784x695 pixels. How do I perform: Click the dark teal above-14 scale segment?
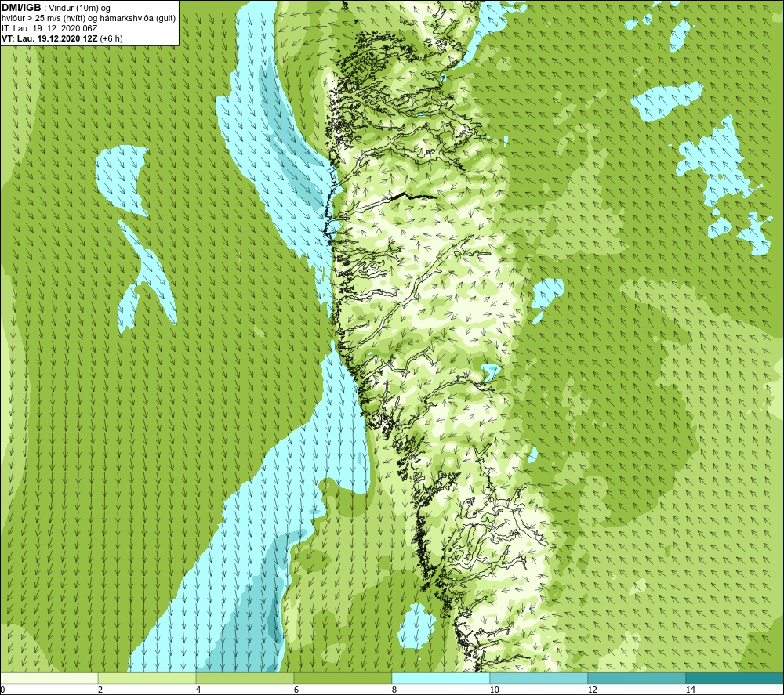click(x=734, y=678)
